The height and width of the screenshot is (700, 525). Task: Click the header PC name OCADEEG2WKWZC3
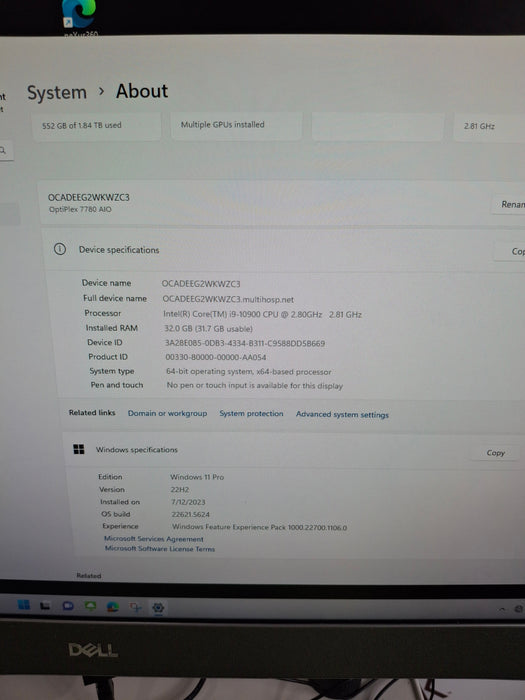[x=89, y=197]
